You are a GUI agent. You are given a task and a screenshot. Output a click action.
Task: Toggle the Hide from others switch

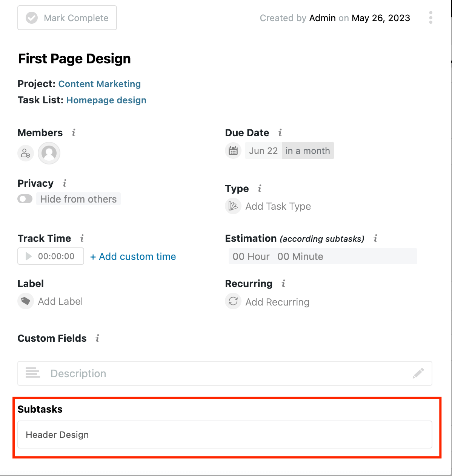point(25,199)
